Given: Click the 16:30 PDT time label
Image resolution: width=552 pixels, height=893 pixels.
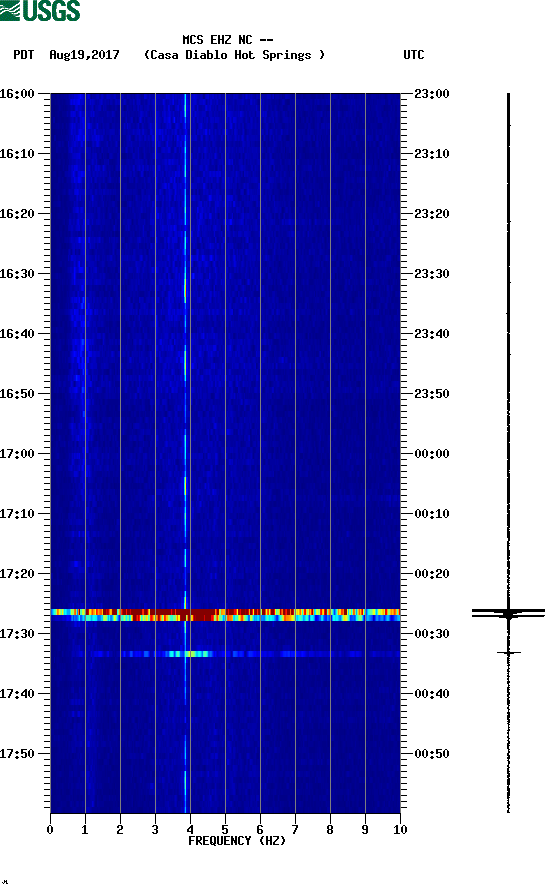Looking at the screenshot, I should [x=17, y=274].
